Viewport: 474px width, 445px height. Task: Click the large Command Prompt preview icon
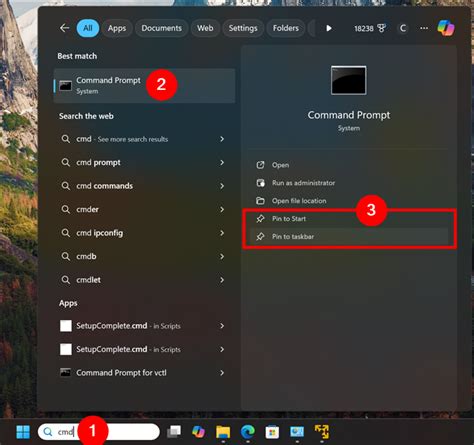point(349,80)
